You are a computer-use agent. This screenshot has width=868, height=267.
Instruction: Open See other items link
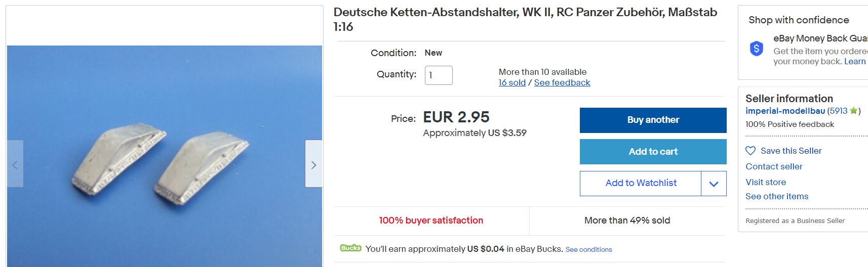[777, 196]
